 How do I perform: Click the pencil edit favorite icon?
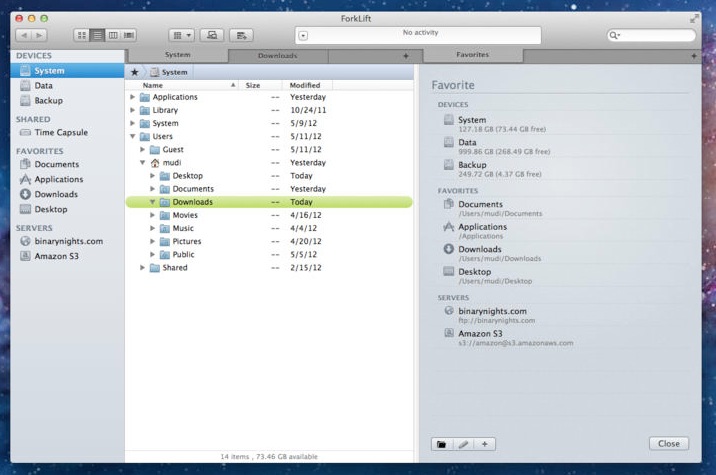click(463, 444)
